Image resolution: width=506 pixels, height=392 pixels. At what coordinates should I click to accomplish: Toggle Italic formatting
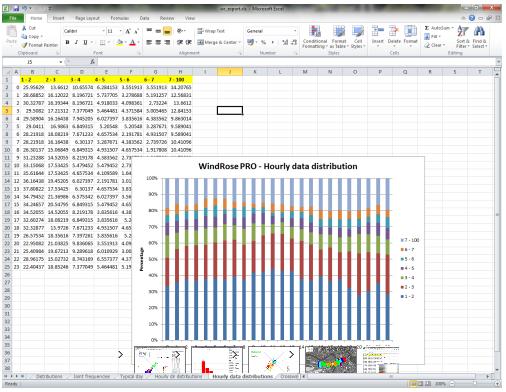coord(76,43)
